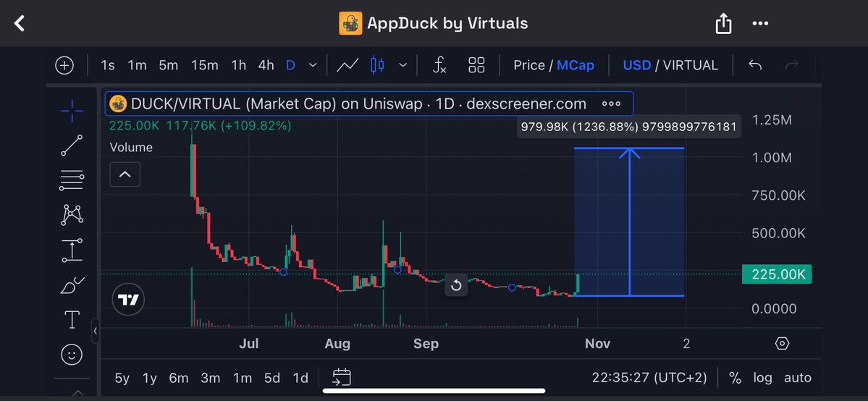The height and width of the screenshot is (401, 868).
Task: Select the candlestick chart style
Action: [x=377, y=65]
